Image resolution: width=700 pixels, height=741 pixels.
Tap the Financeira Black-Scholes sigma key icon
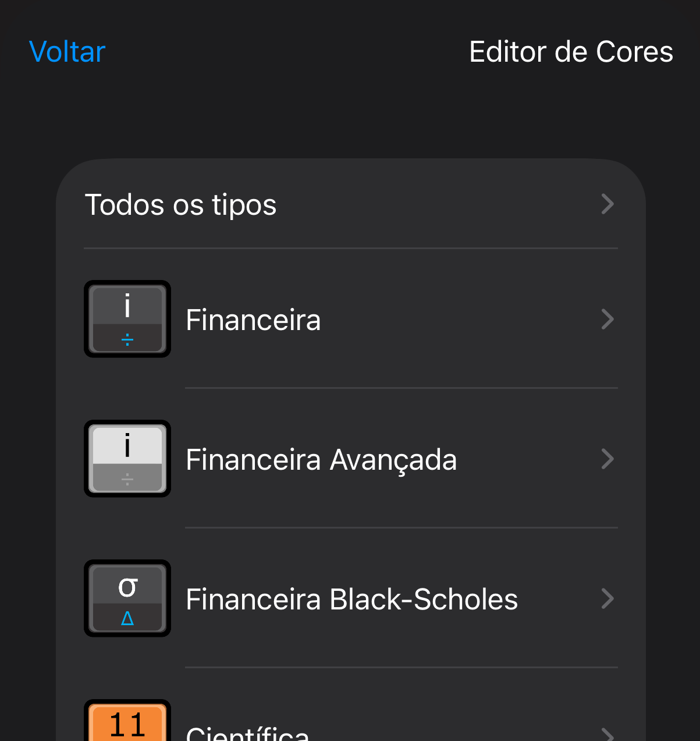pyautogui.click(x=127, y=598)
